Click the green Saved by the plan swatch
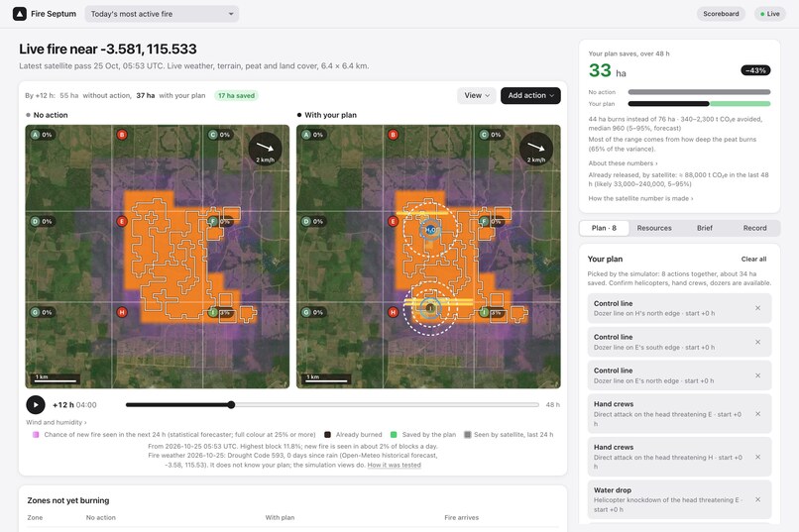799x532 pixels. click(394, 435)
